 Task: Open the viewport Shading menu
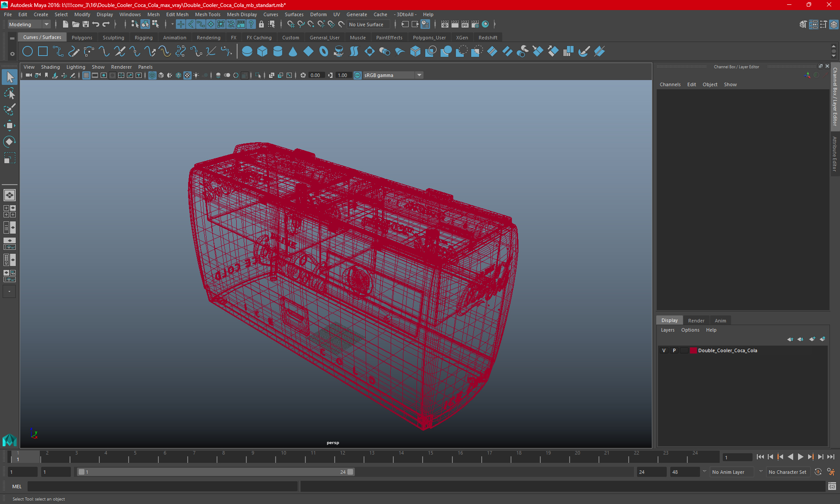(x=50, y=67)
